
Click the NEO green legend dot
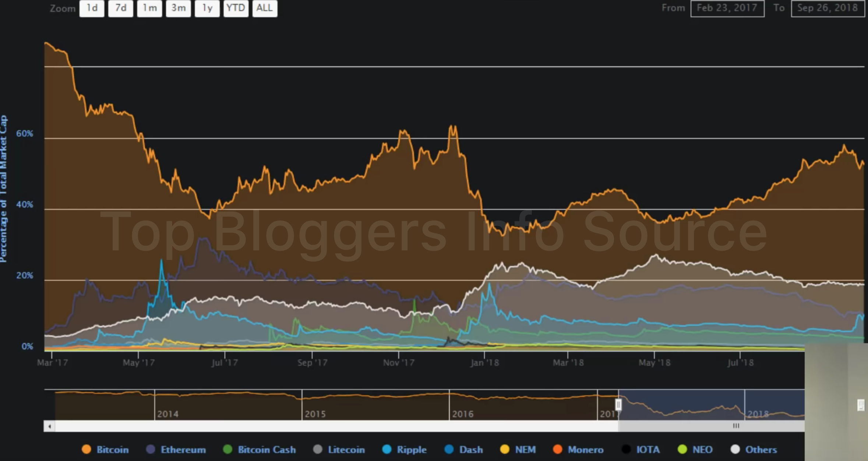[682, 449]
